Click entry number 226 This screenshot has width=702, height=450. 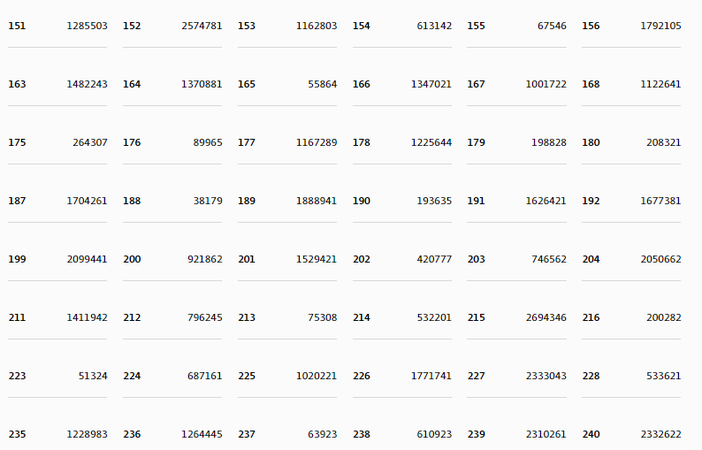tap(361, 376)
